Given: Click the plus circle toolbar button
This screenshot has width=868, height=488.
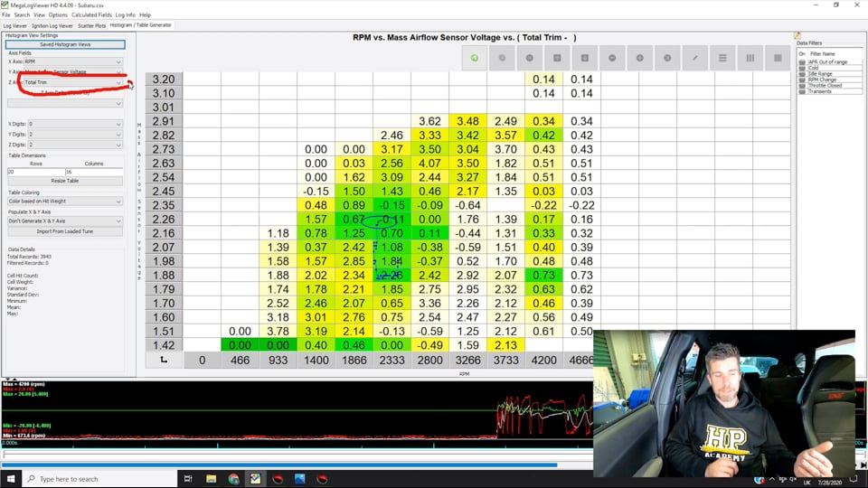Looking at the screenshot, I should click(x=640, y=58).
